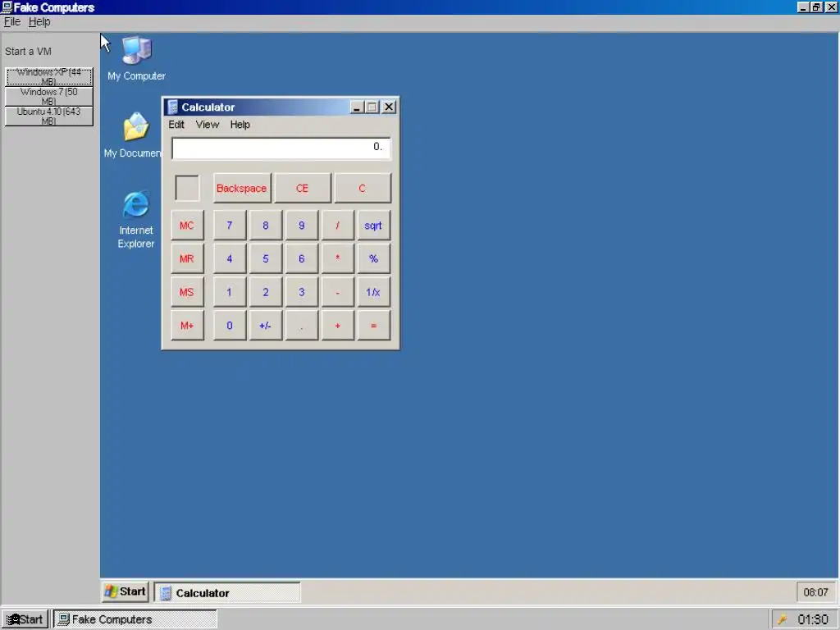Image resolution: width=840 pixels, height=630 pixels.
Task: Click the add (+) button
Action: point(337,325)
